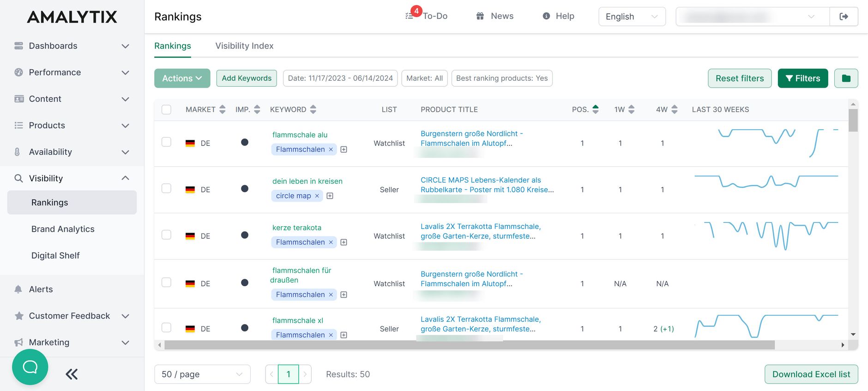868x391 pixels.
Task: Click the vertical table scrollbar
Action: (853, 120)
